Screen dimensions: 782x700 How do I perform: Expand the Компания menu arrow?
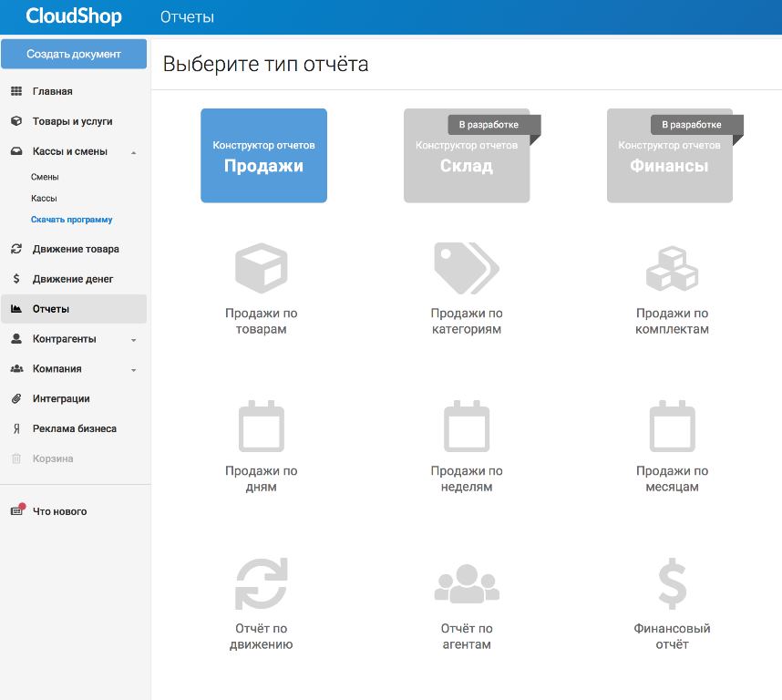click(134, 370)
